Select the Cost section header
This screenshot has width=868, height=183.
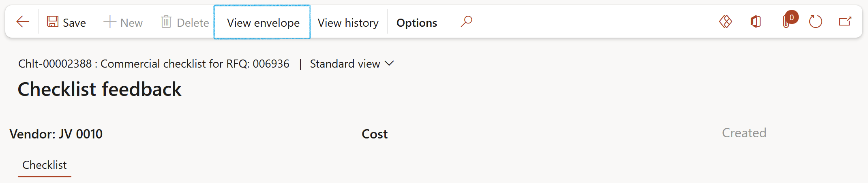pyautogui.click(x=375, y=134)
